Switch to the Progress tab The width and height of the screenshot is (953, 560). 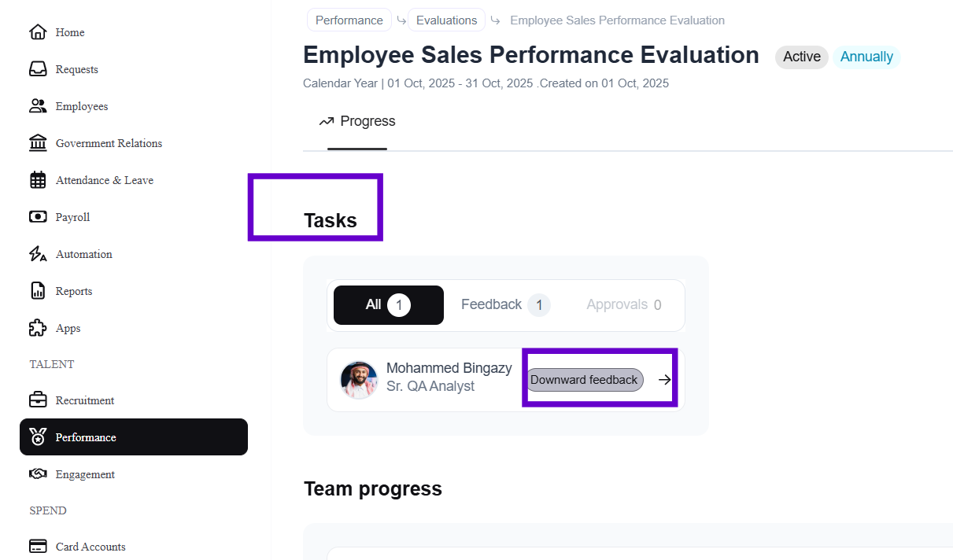tap(357, 122)
